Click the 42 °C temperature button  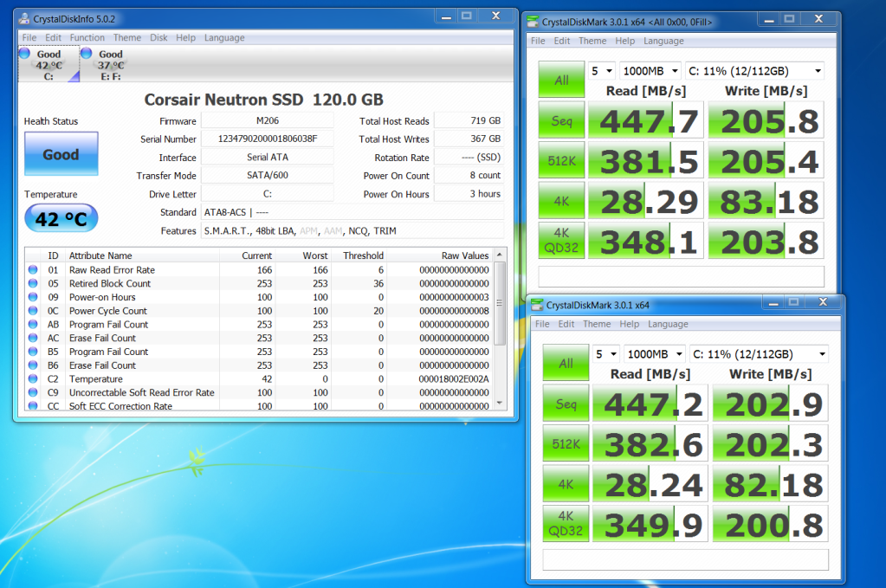tap(61, 218)
